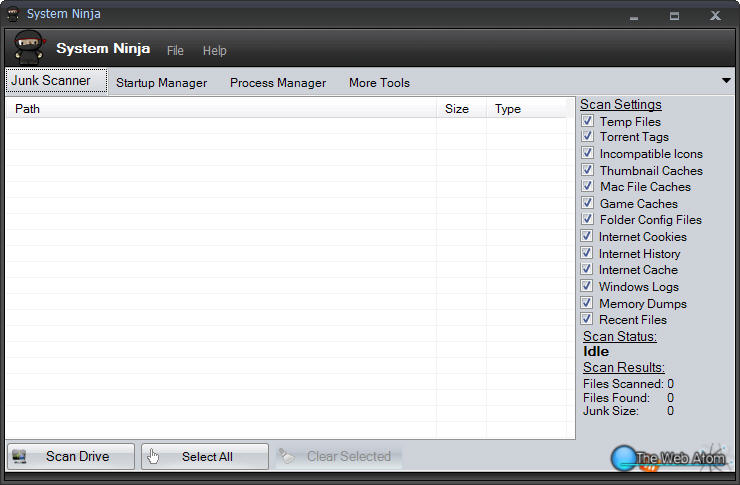Click the Files Scanned count
Viewport: 740px width, 485px height.
670,384
